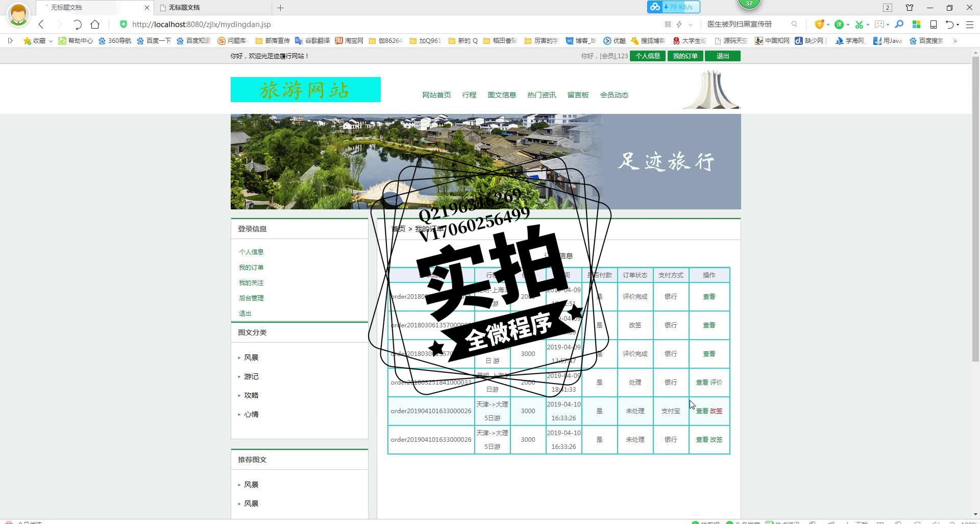Screen dimensions: 980x524
Task: Expand the translate extension dropdown arrow
Action: click(x=848, y=25)
